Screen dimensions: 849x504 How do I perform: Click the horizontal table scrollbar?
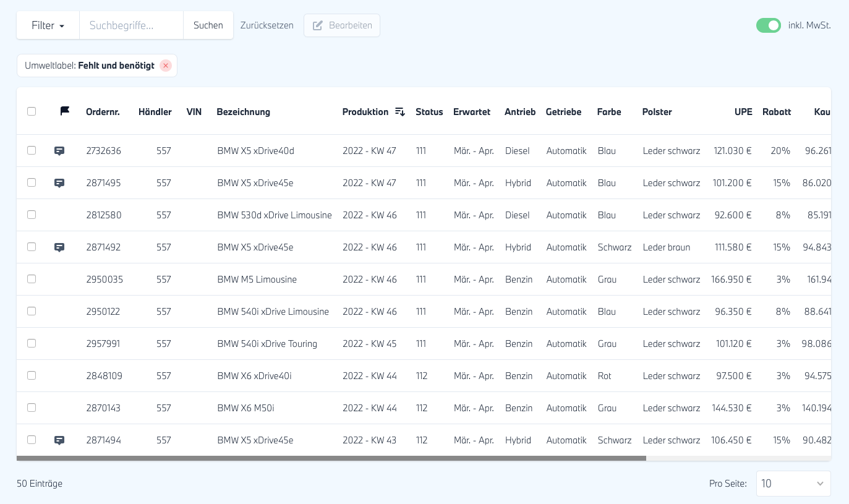tap(331, 458)
